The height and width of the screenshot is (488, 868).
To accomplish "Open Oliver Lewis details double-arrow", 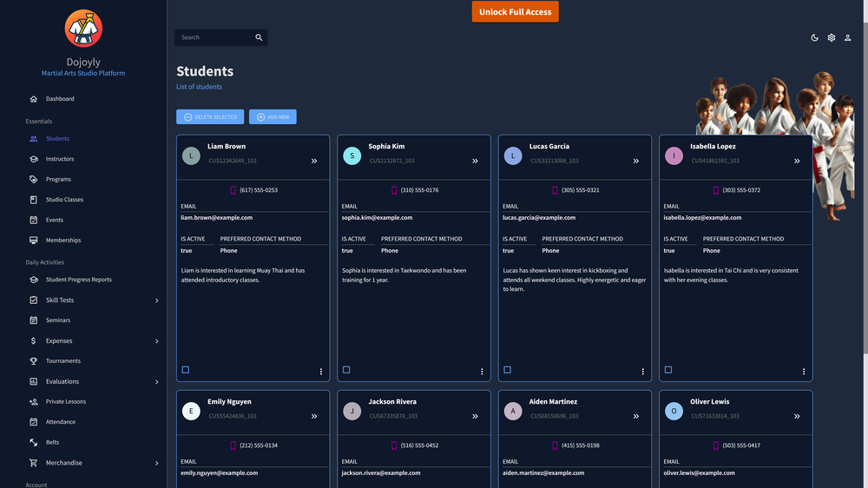I will point(797,417).
